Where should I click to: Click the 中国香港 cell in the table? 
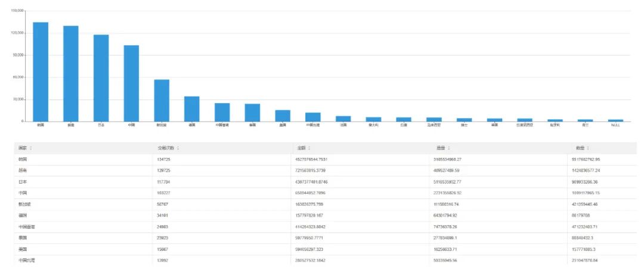click(x=27, y=226)
